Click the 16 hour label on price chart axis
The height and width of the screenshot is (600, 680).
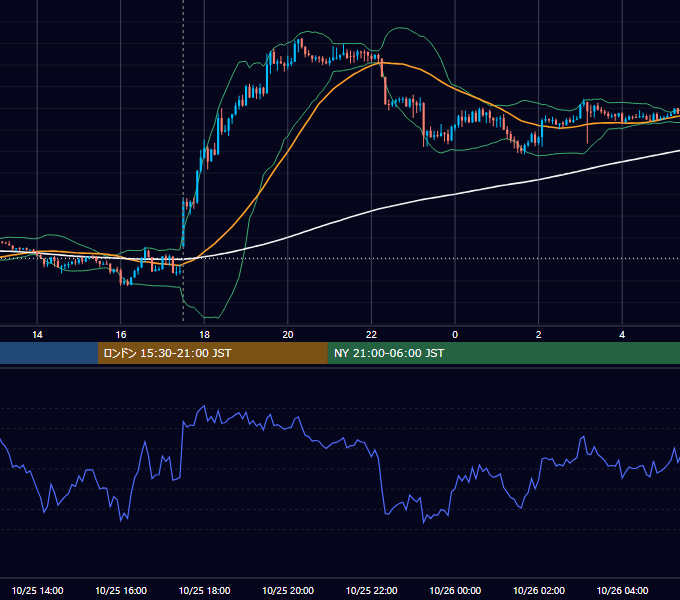pyautogui.click(x=121, y=335)
